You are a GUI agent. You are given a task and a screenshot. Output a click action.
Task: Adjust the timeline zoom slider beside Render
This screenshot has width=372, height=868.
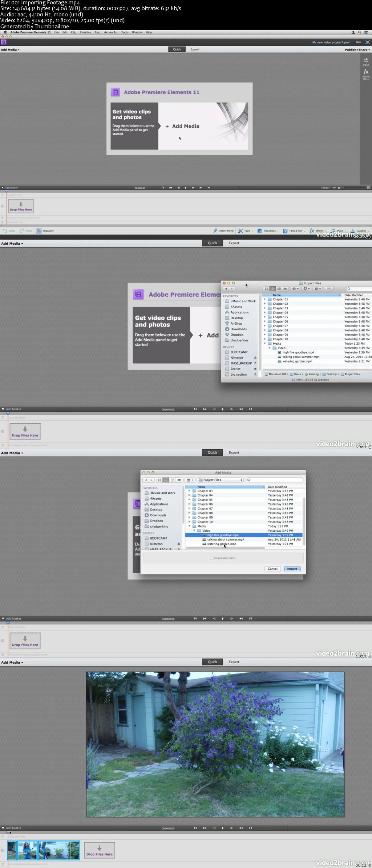pyautogui.click(x=354, y=188)
